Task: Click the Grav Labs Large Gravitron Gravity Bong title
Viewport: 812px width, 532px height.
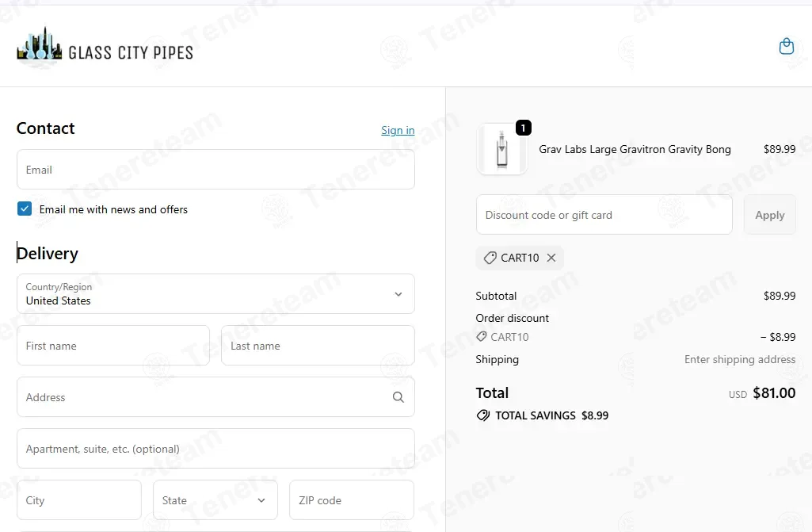Action: 635,149
